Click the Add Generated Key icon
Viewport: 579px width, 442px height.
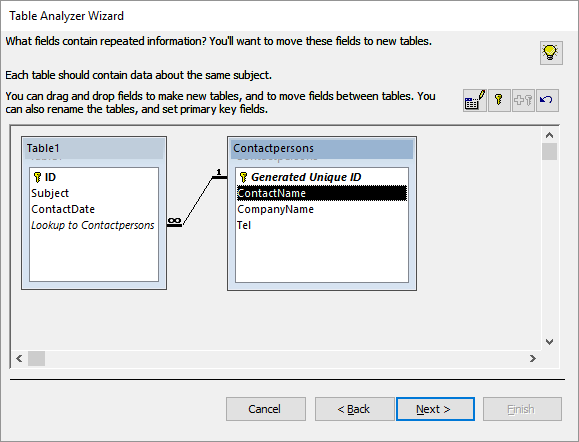coord(523,100)
